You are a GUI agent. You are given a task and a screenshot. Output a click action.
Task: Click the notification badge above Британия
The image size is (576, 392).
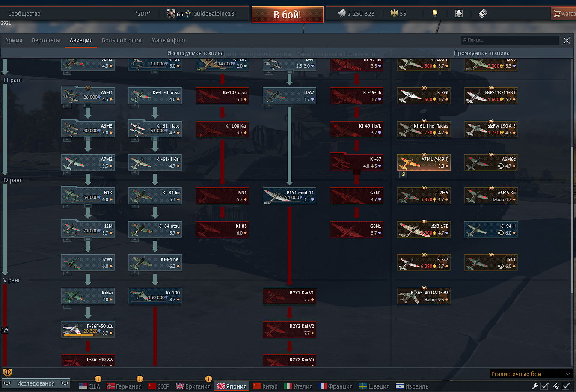click(x=208, y=379)
